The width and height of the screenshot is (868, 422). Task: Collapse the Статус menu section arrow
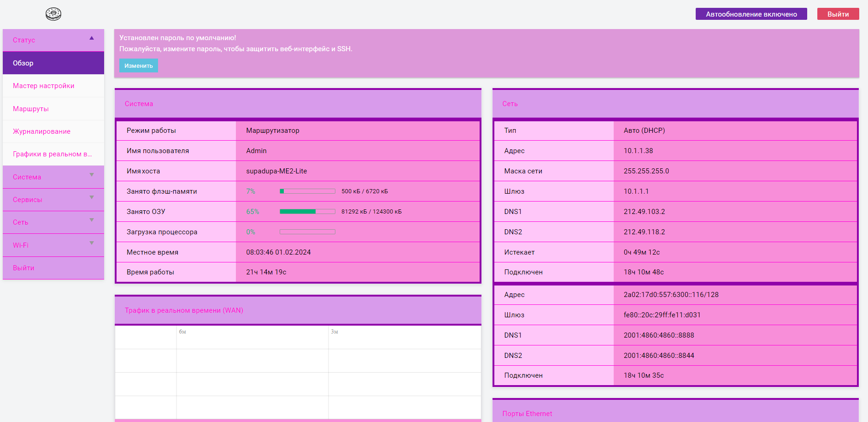[x=92, y=38]
